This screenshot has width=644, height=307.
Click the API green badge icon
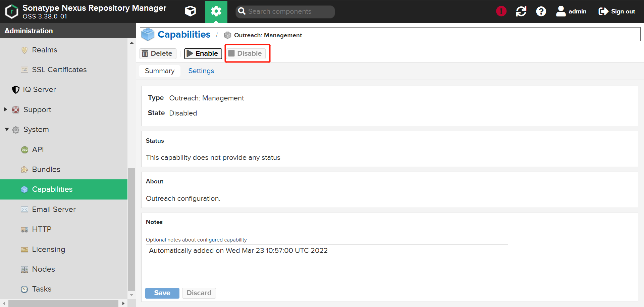[x=24, y=150]
